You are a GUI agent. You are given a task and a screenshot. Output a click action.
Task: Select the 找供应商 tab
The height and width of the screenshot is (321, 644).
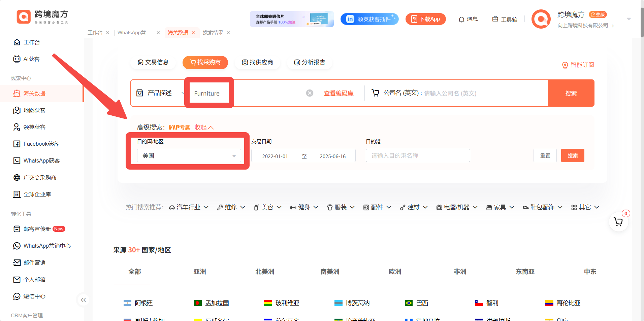click(x=258, y=62)
